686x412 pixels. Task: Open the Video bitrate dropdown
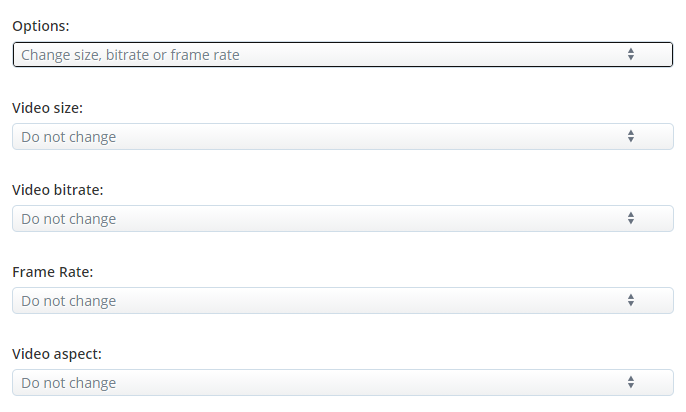pos(343,218)
